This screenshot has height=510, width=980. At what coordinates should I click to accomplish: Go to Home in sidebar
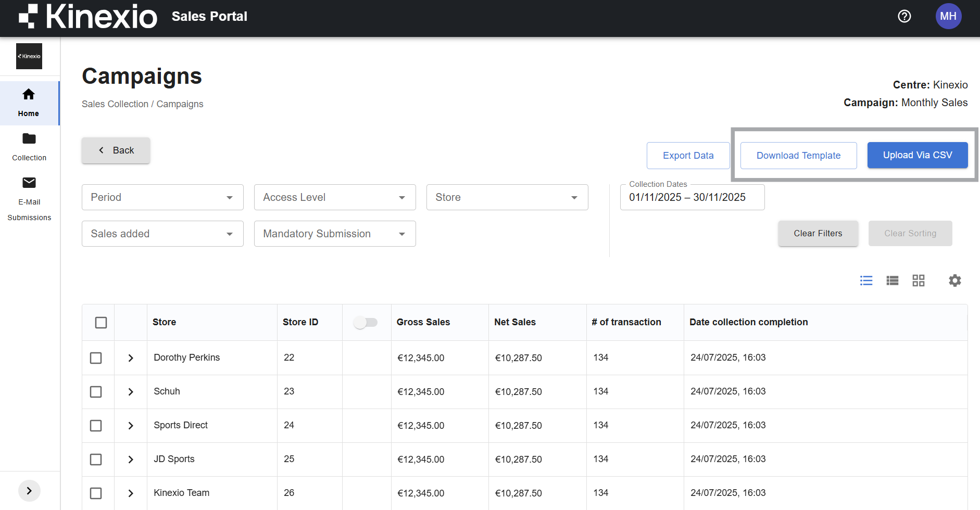click(x=29, y=103)
